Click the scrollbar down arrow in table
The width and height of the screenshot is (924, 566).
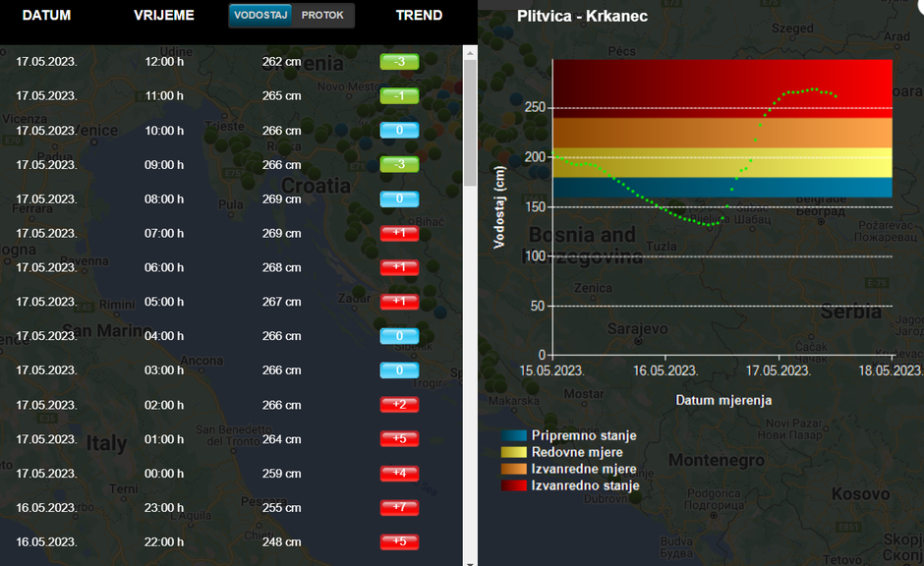[470, 558]
